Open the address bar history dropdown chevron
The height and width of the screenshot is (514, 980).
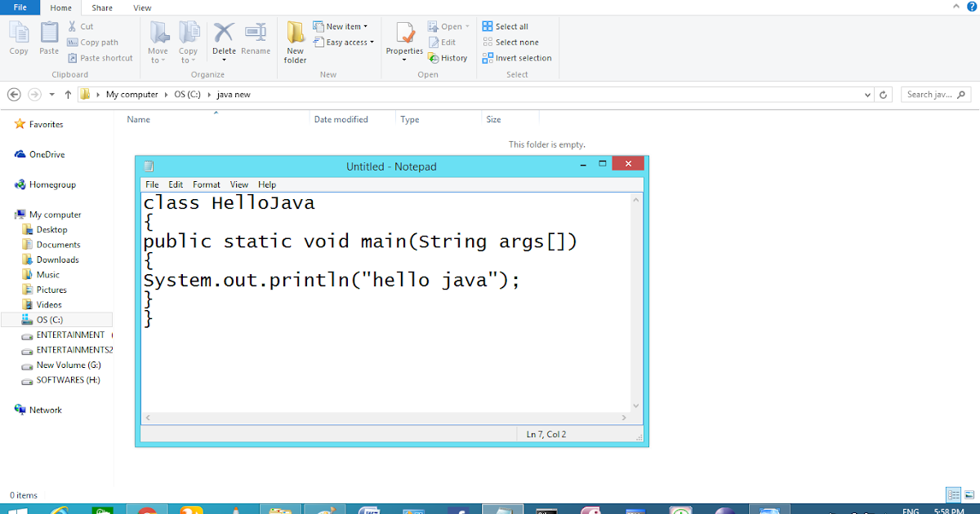coord(868,94)
